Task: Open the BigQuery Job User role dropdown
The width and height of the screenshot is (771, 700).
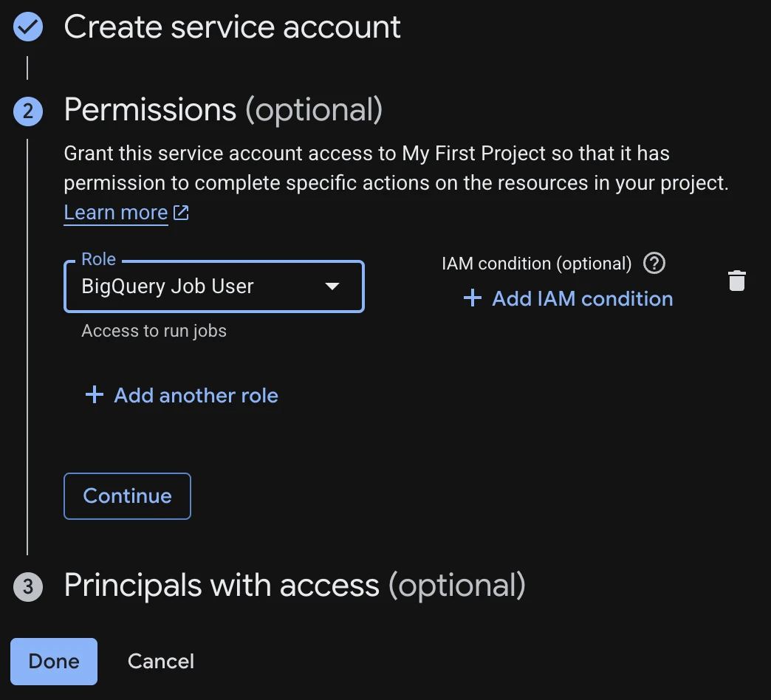Action: point(214,286)
